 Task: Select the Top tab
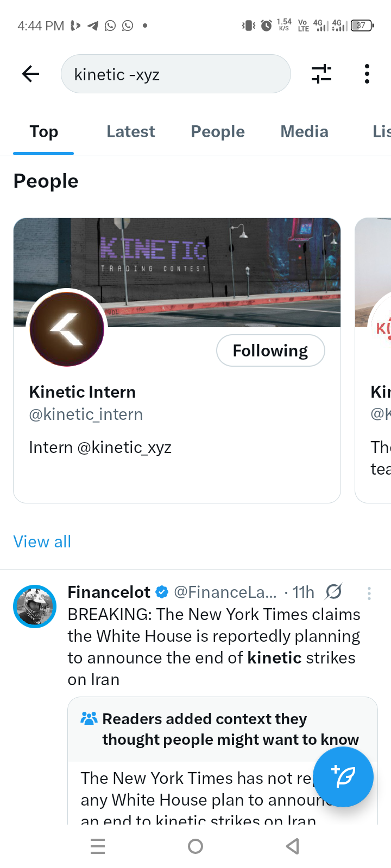43,132
